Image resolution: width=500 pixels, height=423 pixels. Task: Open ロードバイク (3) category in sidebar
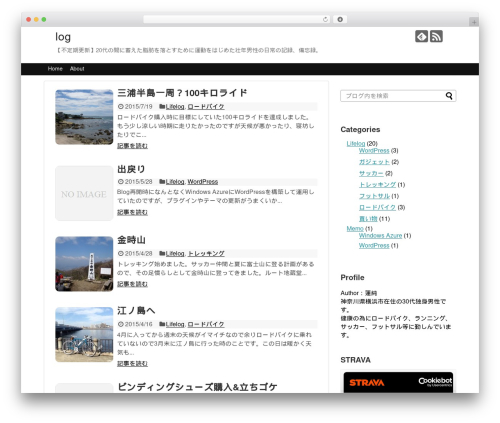(377, 207)
